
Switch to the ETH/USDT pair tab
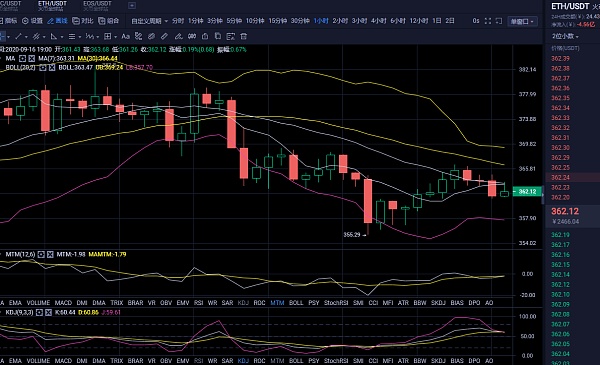52,5
